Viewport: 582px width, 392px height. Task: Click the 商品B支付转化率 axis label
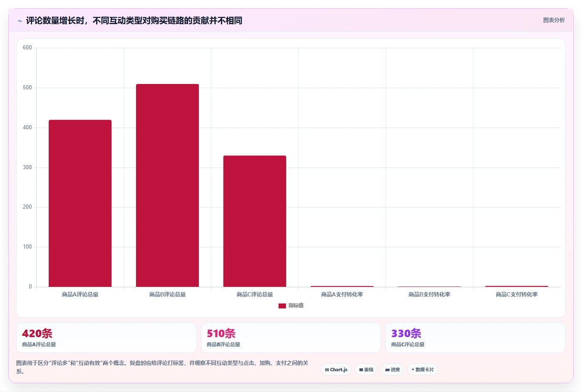[x=429, y=294]
